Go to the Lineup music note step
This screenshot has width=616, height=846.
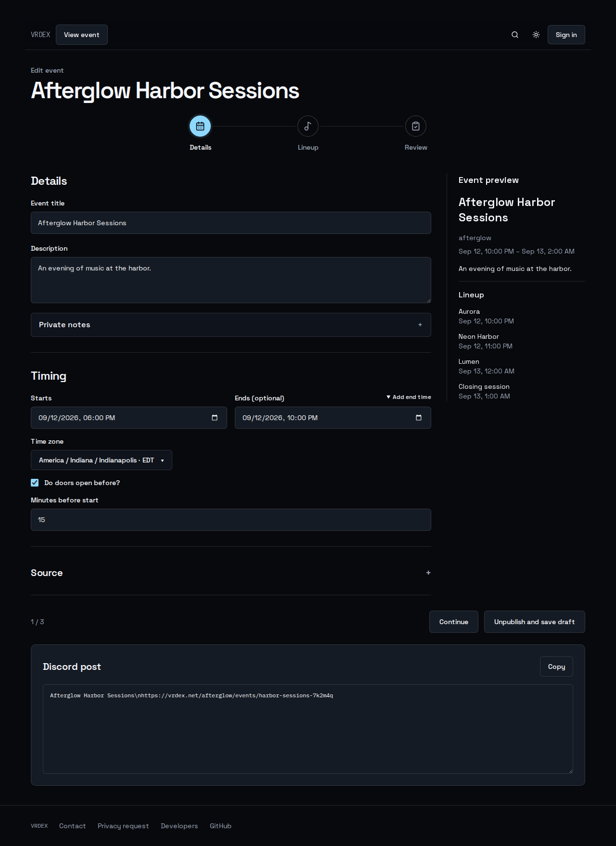(x=308, y=126)
